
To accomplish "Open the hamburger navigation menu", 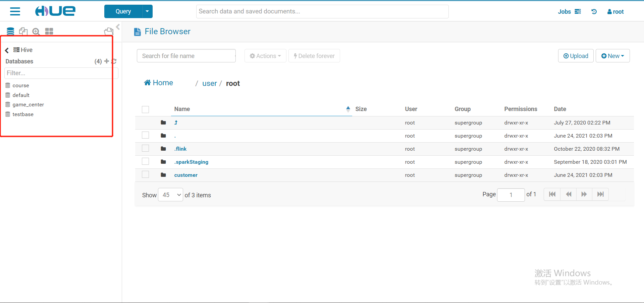I will click(15, 11).
